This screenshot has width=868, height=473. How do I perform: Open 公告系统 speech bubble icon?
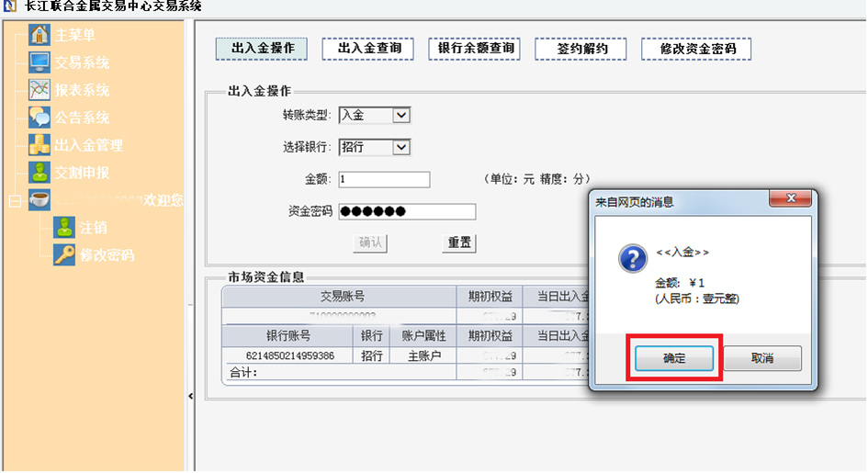39,118
